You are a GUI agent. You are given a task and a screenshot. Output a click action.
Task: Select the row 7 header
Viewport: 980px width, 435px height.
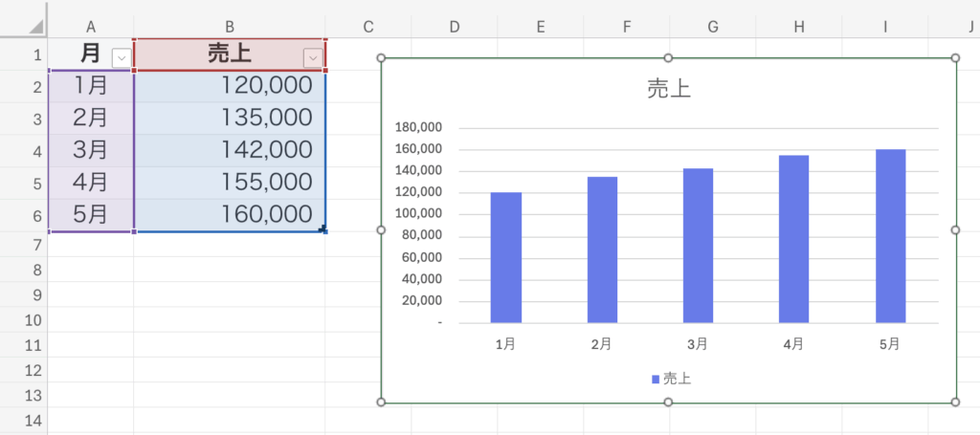[x=23, y=247]
